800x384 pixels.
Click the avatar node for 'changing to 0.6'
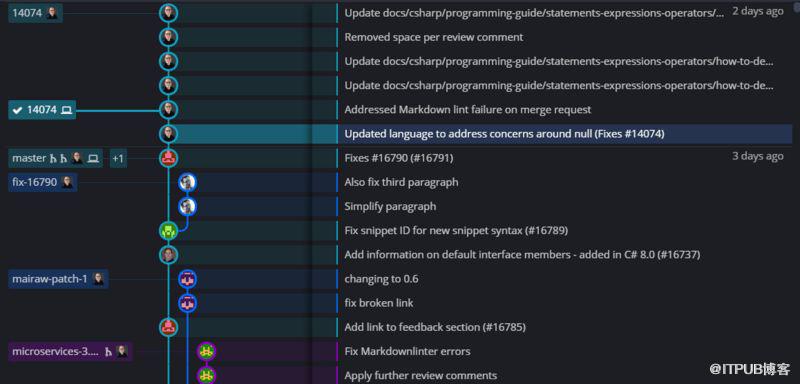coord(187,279)
